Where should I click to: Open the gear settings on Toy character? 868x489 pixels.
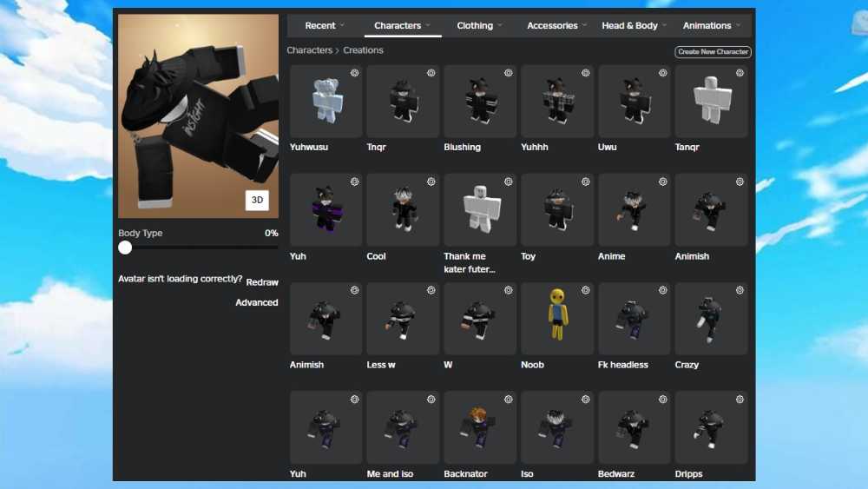tap(586, 182)
